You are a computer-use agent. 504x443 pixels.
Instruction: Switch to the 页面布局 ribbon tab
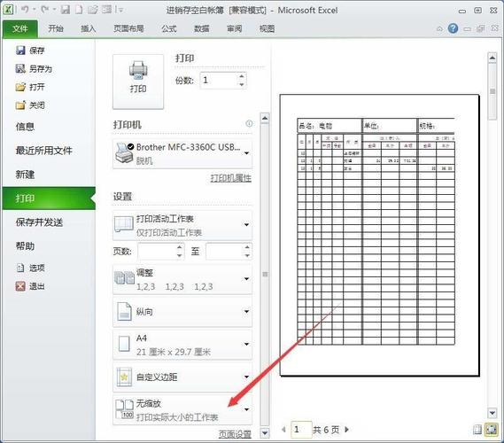tap(128, 28)
